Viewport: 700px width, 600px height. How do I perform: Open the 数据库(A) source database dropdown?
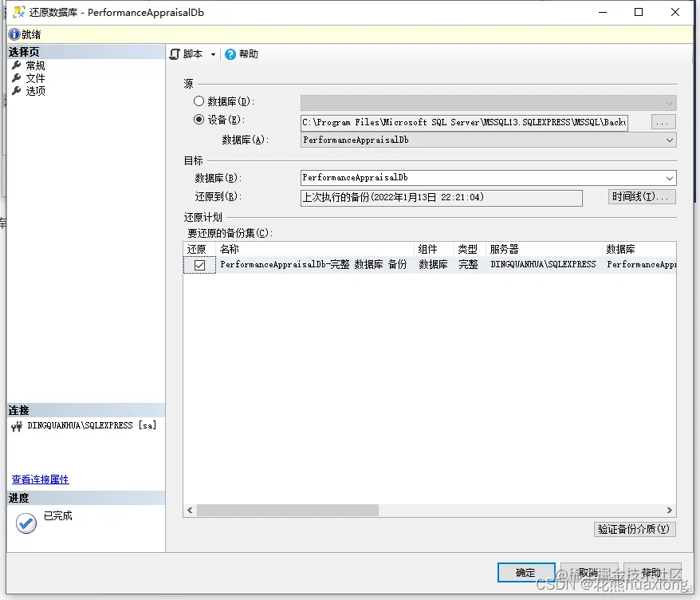pyautogui.click(x=489, y=140)
